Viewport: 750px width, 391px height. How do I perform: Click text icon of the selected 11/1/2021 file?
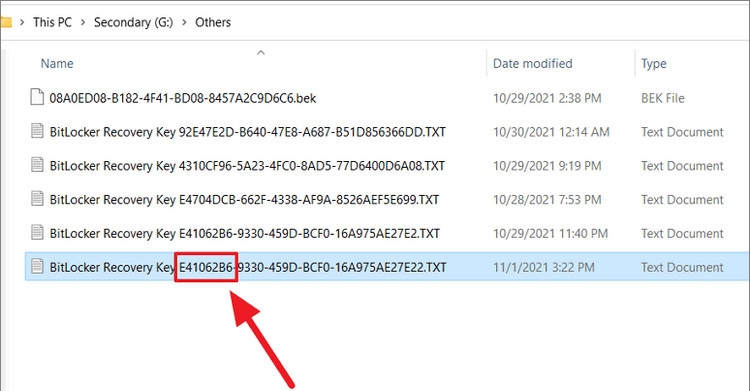pyautogui.click(x=37, y=266)
